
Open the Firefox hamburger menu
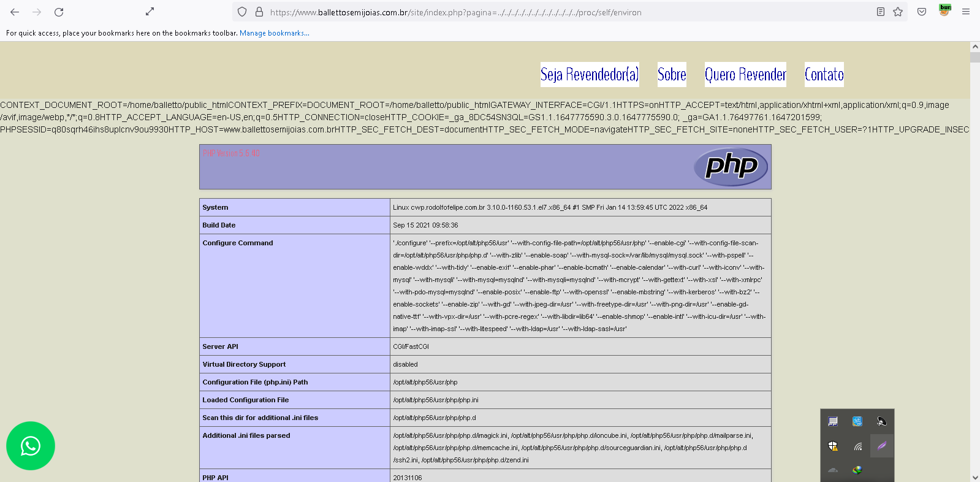966,12
